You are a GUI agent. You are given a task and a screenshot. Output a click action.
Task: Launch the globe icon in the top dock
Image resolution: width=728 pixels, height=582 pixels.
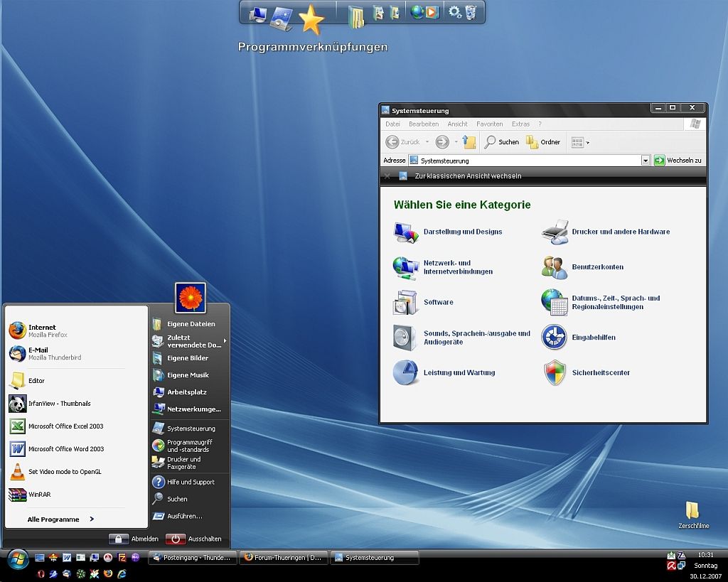click(417, 13)
